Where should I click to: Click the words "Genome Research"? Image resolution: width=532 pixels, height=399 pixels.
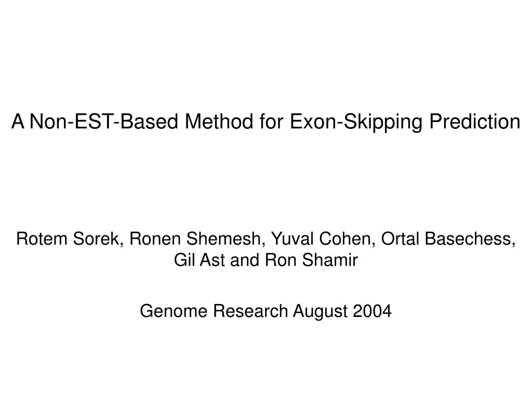214,311
